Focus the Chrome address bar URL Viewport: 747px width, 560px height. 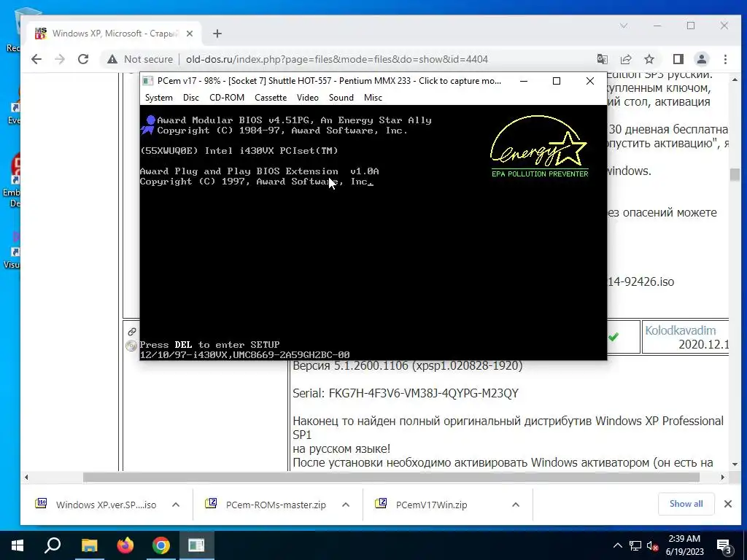coord(337,60)
